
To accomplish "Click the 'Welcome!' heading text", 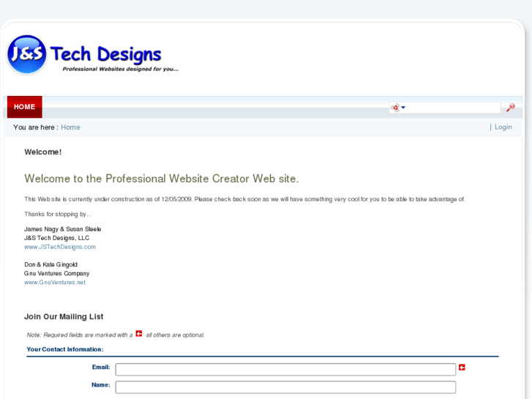I will click(42, 152).
